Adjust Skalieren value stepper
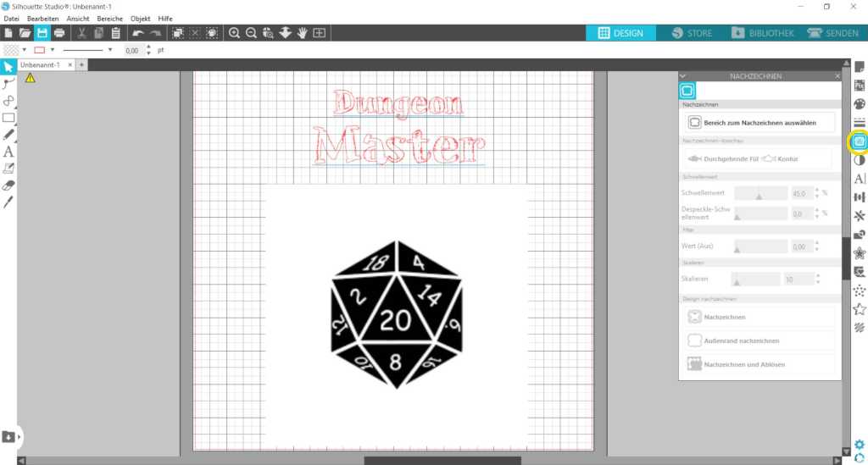The height and width of the screenshot is (465, 868). 817,280
